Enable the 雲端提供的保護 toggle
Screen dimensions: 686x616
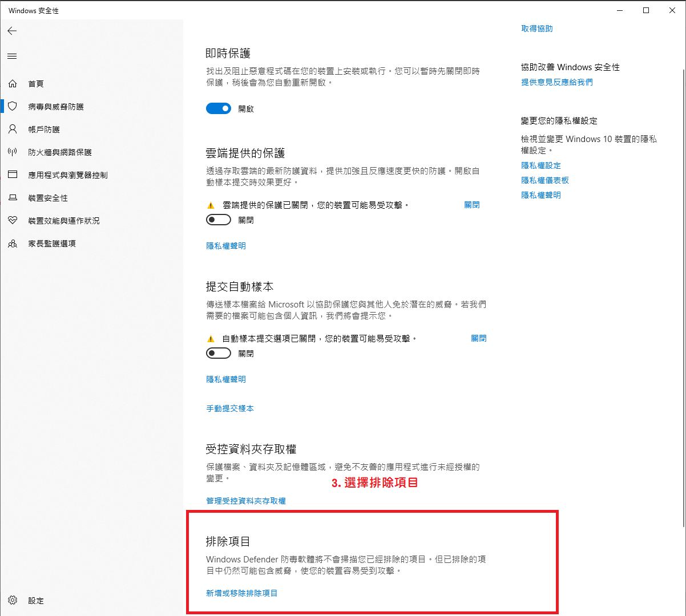click(x=219, y=220)
